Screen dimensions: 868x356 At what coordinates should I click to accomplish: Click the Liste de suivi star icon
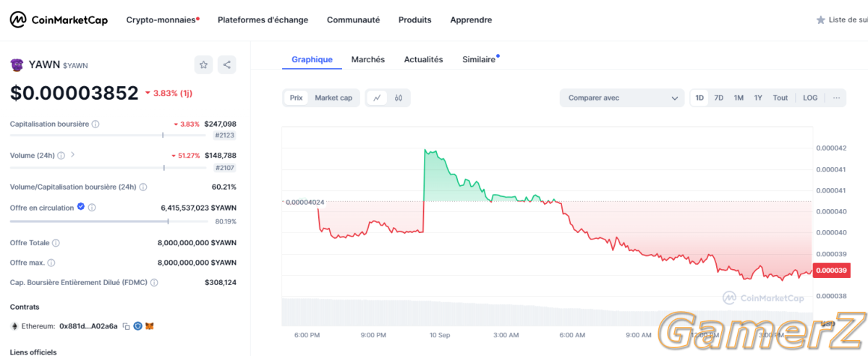pos(820,20)
